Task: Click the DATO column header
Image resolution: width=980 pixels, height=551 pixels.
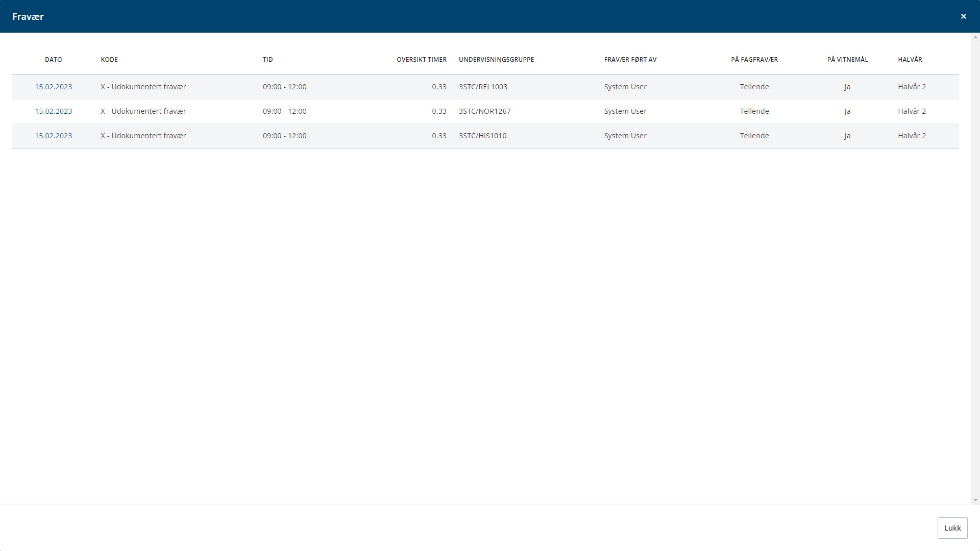Action: (x=54, y=60)
